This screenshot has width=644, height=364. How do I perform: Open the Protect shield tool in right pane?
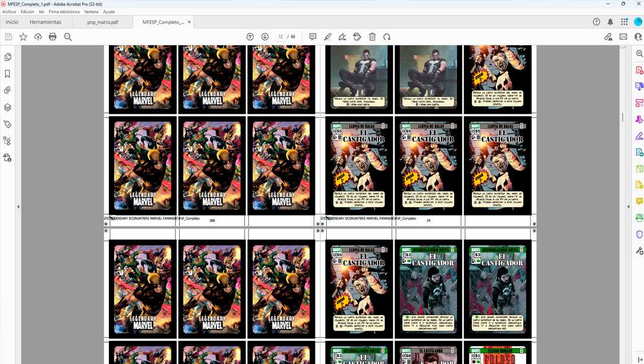pos(639,234)
